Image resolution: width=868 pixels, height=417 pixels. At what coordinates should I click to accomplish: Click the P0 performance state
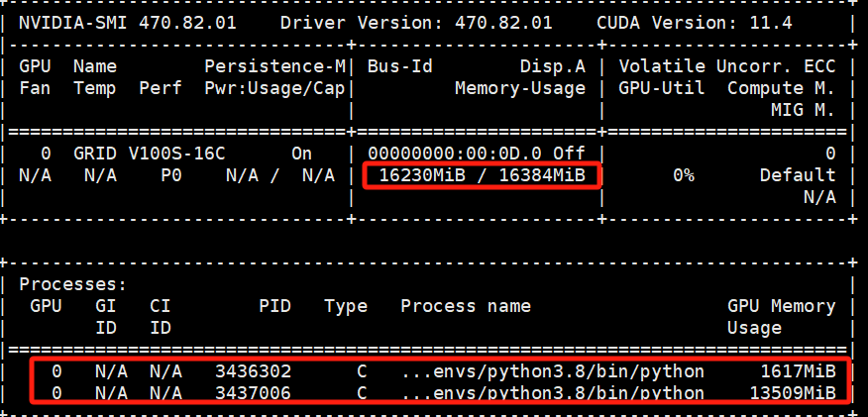171,175
